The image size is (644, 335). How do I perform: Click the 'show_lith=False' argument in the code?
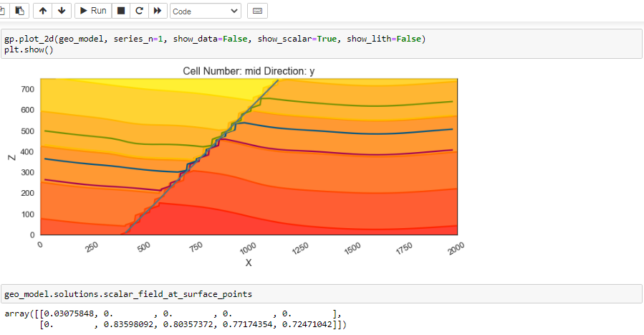[384, 39]
